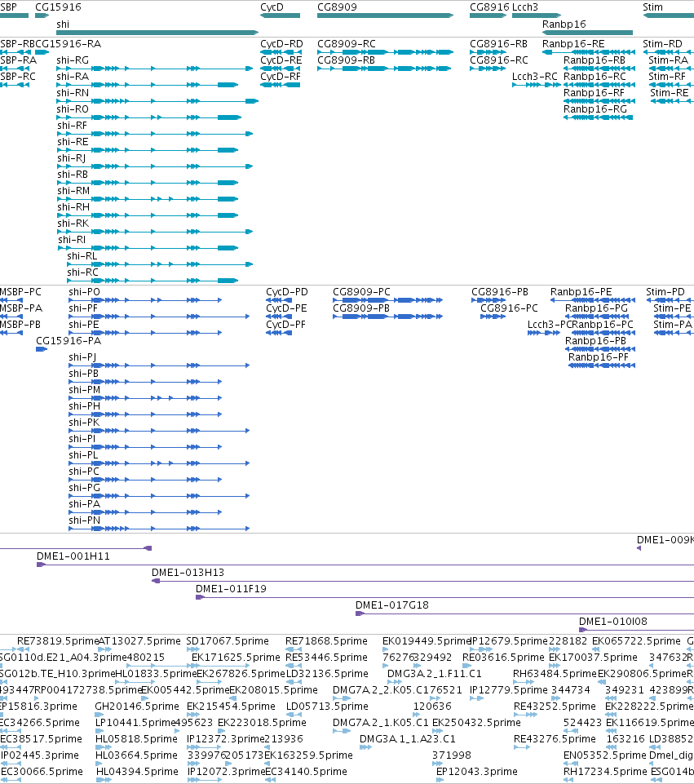The height and width of the screenshot is (784, 694).
Task: Open protein Stim-PE
Action: pyautogui.click(x=674, y=317)
